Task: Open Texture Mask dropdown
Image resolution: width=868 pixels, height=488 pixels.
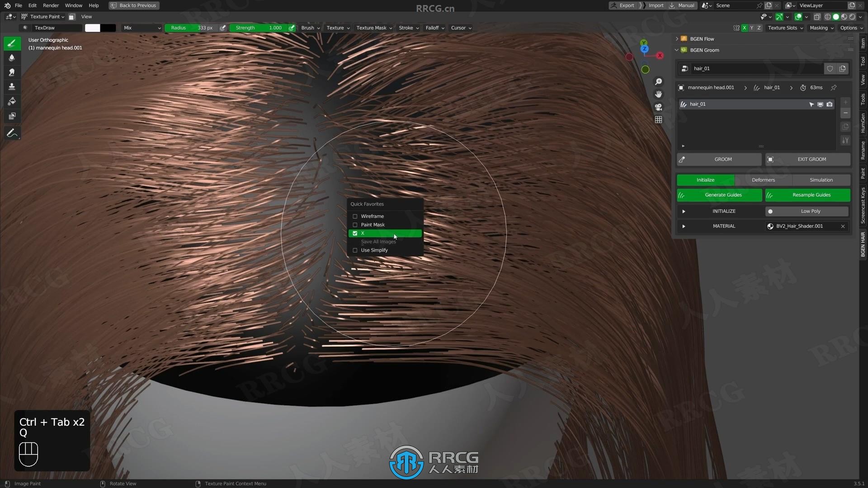Action: 374,28
